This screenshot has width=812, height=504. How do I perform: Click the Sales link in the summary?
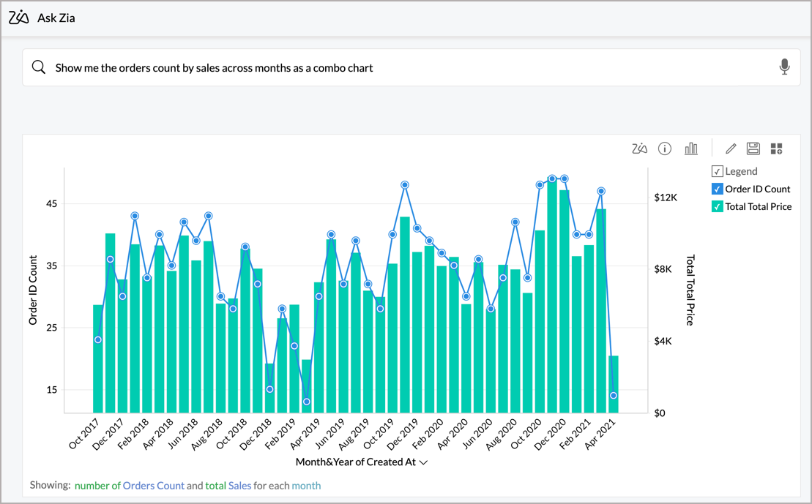pos(239,485)
